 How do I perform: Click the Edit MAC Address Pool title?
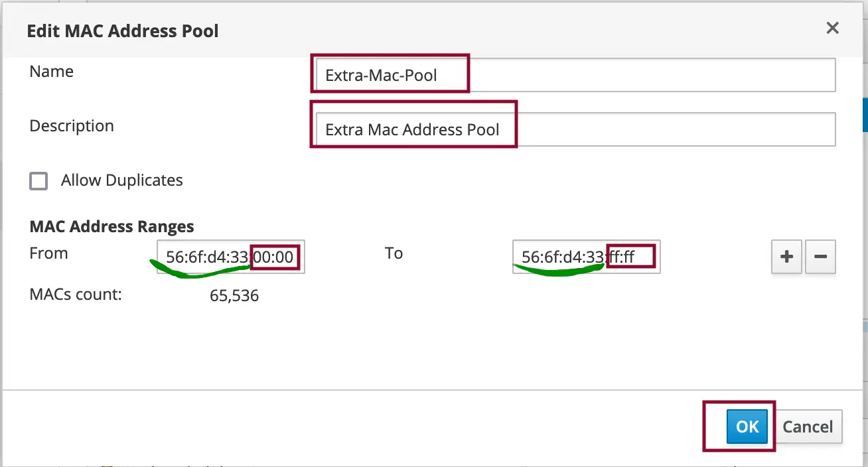(x=123, y=31)
